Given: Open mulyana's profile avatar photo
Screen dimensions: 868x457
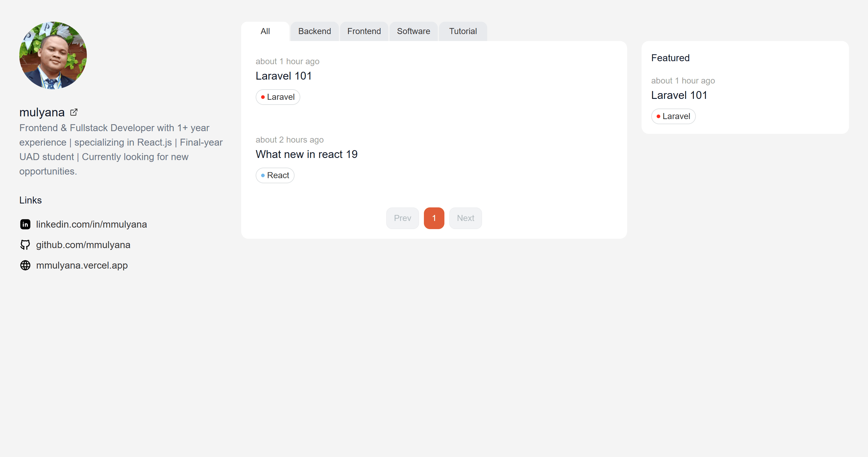Looking at the screenshot, I should pyautogui.click(x=53, y=55).
